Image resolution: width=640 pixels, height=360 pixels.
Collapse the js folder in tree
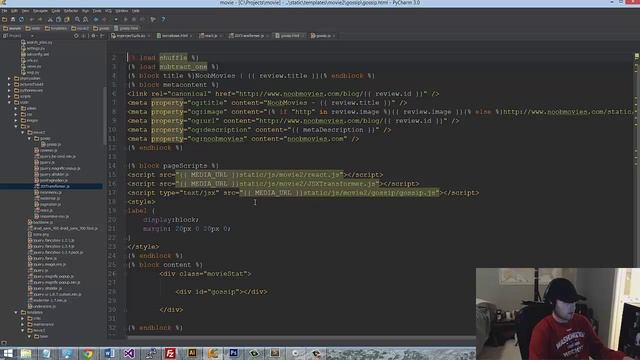pos(16,126)
